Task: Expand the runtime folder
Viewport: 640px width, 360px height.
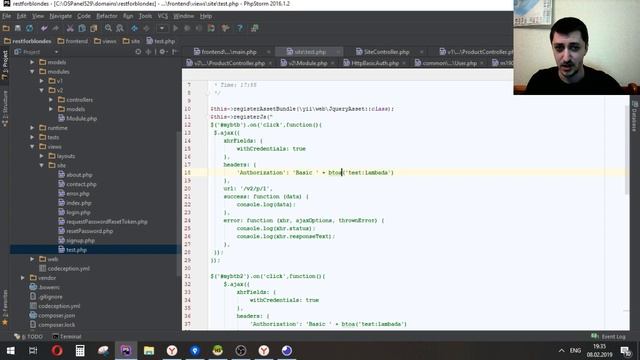Action: point(32,128)
